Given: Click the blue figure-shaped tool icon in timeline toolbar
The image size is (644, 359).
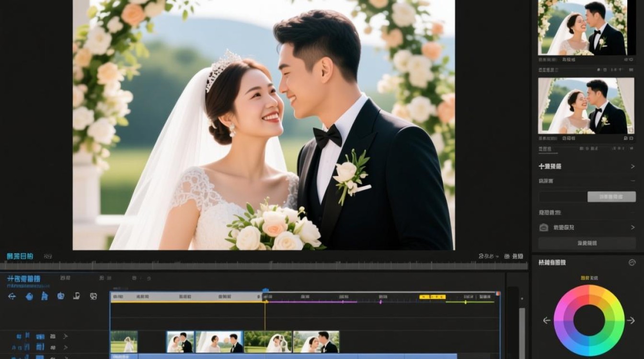Looking at the screenshot, I should point(45,296).
